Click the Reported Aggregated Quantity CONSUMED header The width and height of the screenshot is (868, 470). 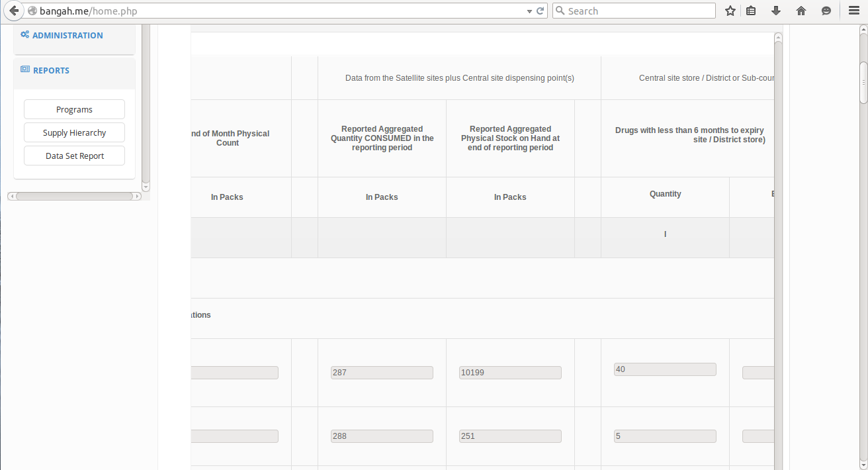coord(382,138)
